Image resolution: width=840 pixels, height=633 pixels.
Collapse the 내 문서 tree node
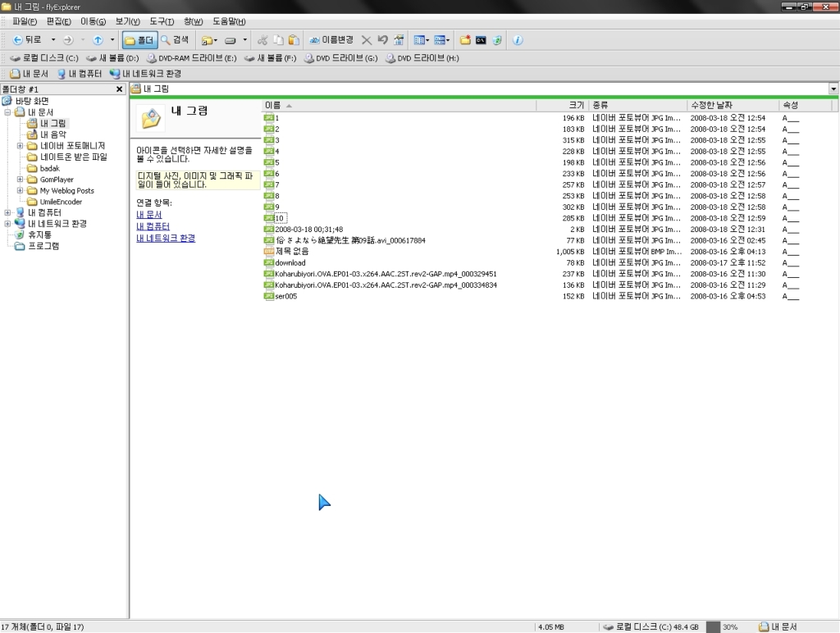pyautogui.click(x=8, y=112)
